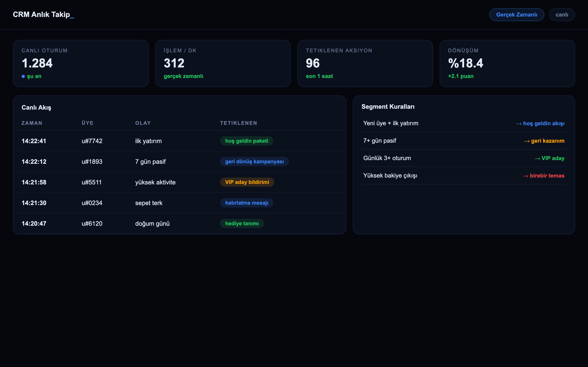588x367 pixels.
Task: Click the 'hatırlatma mesajı' badge
Action: pos(247,203)
